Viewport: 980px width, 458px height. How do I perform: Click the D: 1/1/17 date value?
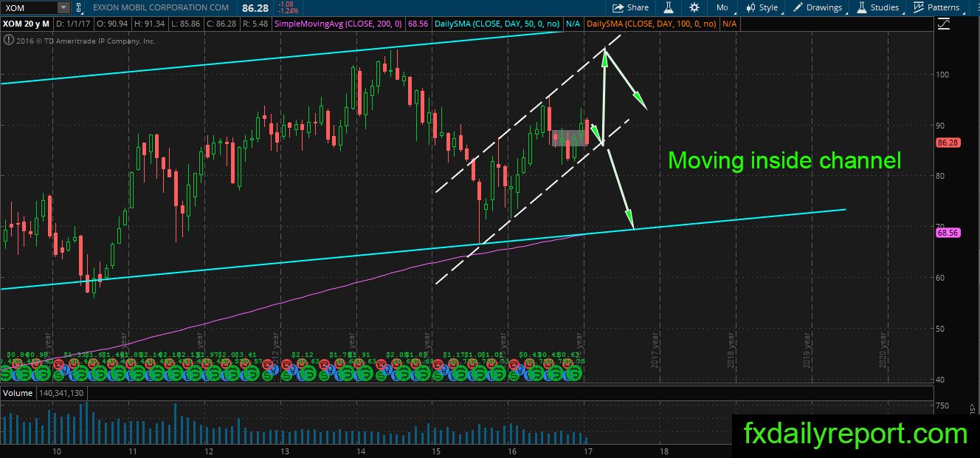[x=74, y=24]
